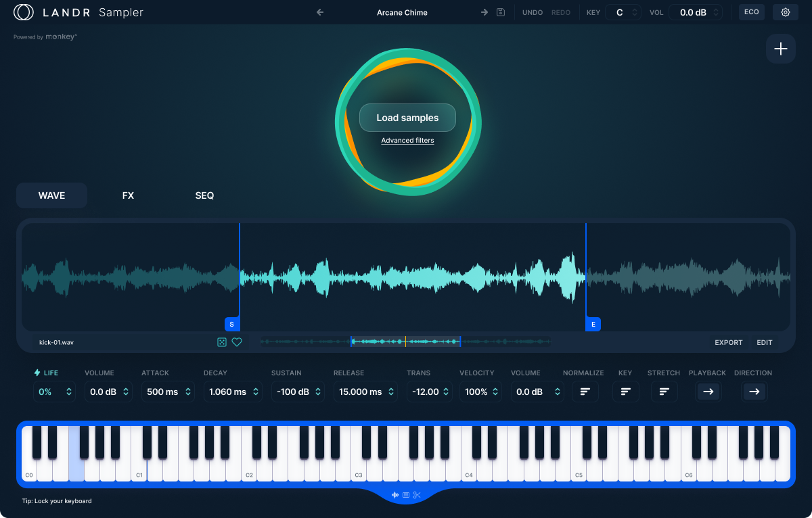The image size is (812, 518).
Task: Switch to the FX tab
Action: (128, 195)
